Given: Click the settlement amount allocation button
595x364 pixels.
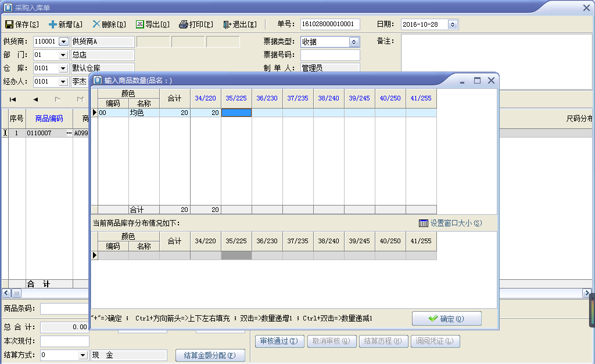Looking at the screenshot, I should click(x=210, y=355).
